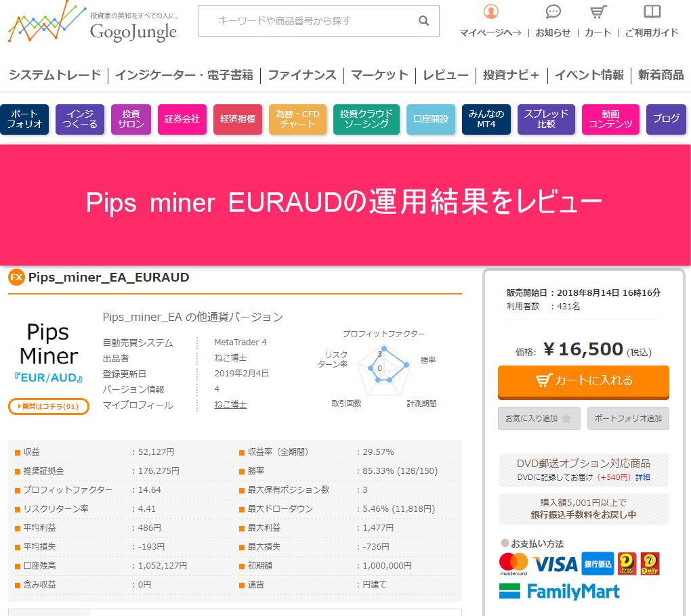Screen dimensions: 691x616
Task: Open ねこ博士 profile link
Action: (x=230, y=405)
